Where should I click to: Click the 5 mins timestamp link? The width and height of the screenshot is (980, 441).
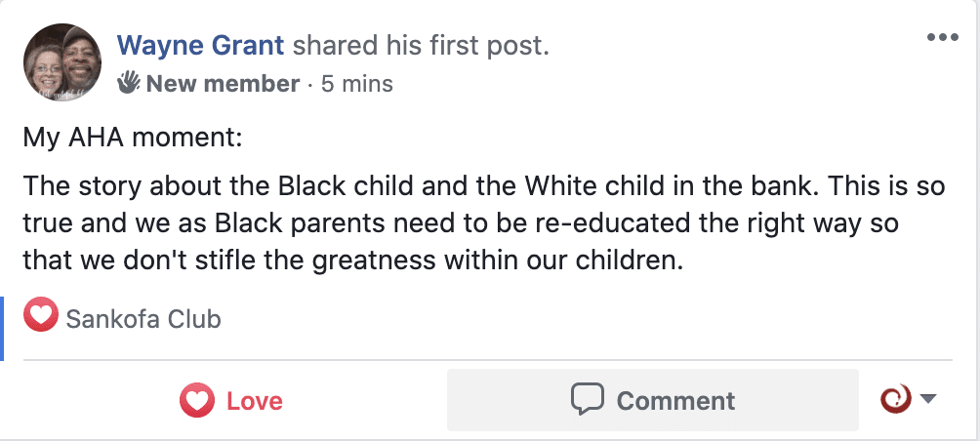click(357, 84)
